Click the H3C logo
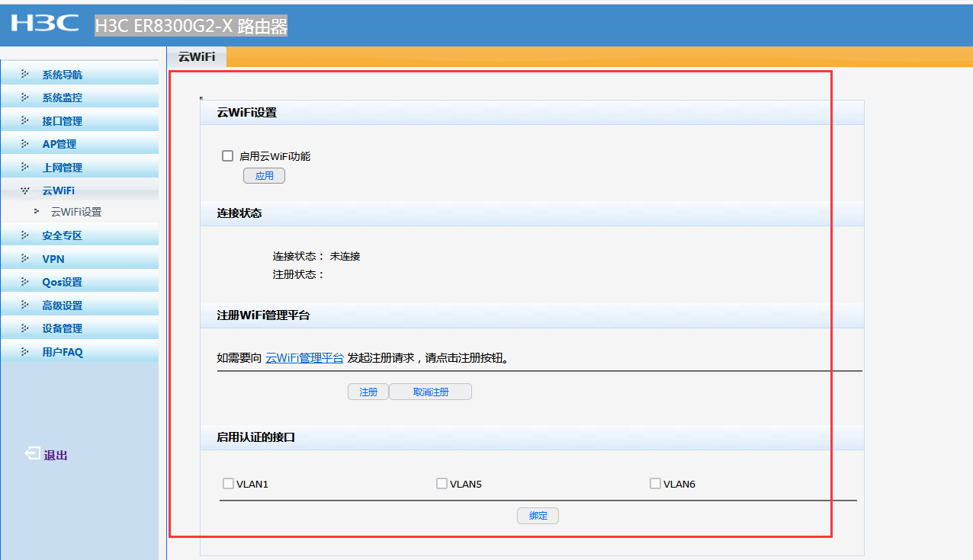This screenshot has width=973, height=560. 45,24
